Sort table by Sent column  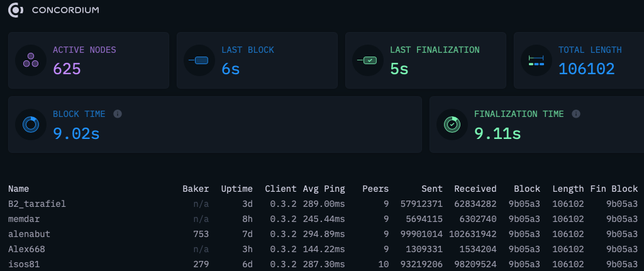coord(432,189)
